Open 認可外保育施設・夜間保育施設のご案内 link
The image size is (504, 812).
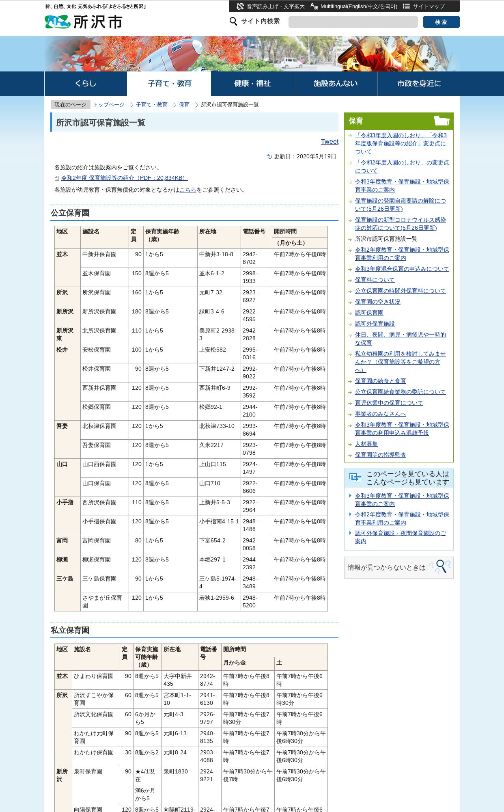(401, 537)
